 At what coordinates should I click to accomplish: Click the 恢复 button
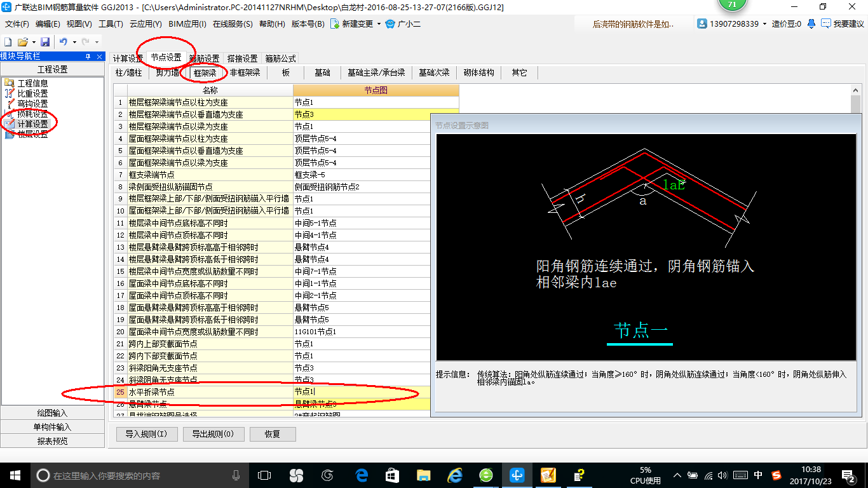click(273, 434)
